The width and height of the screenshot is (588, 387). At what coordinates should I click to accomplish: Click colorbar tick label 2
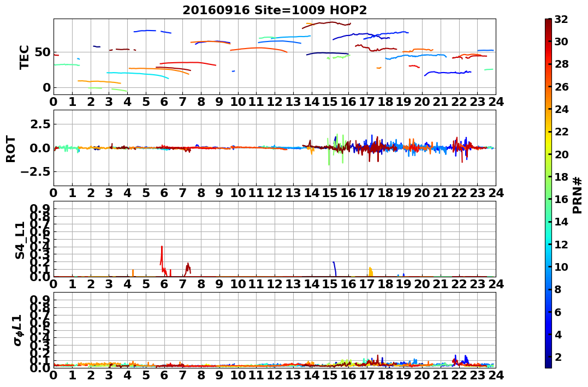point(559,356)
